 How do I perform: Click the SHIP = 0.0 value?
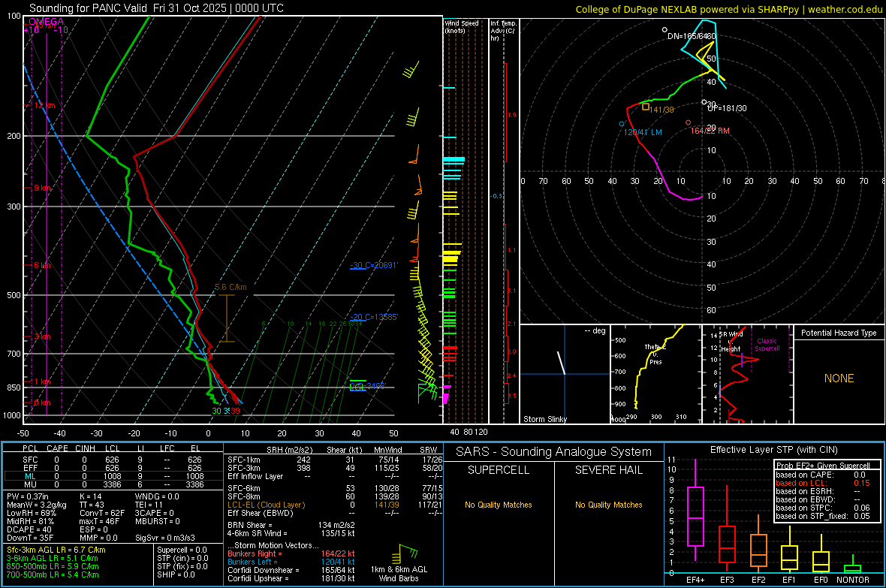tap(176, 574)
